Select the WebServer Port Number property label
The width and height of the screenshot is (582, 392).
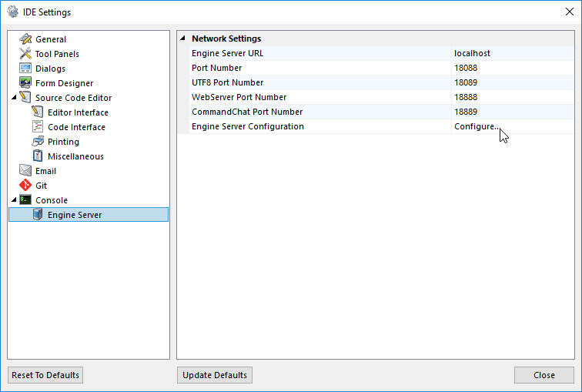coord(239,97)
